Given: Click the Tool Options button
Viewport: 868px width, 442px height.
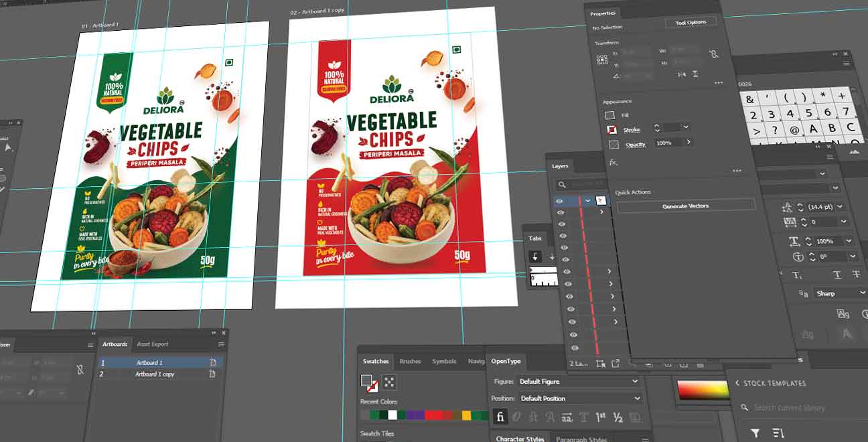Looking at the screenshot, I should pyautogui.click(x=691, y=22).
